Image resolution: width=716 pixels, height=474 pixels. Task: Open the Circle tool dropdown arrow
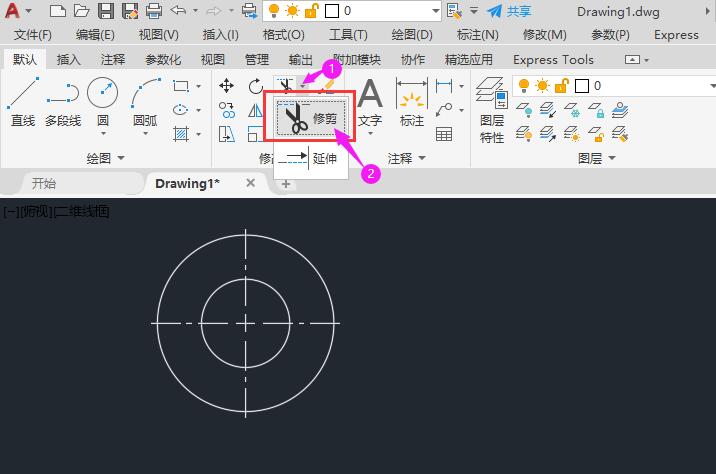[103, 134]
